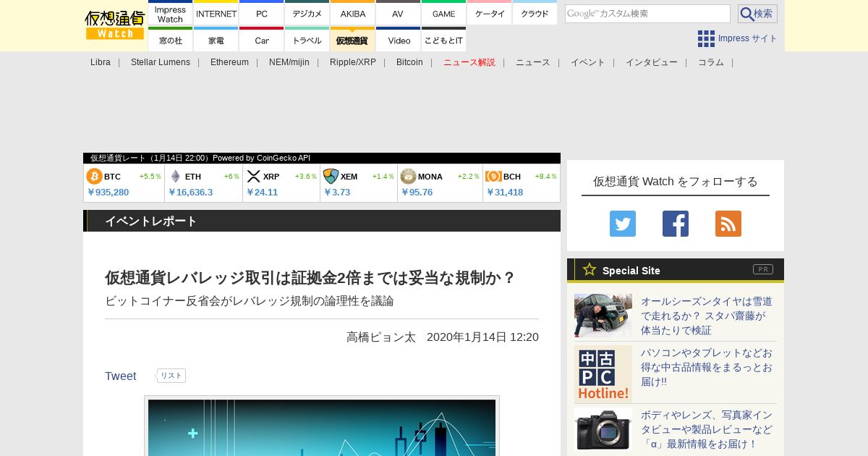Click the article headline 仮想通貨レバレッジ取引

[310, 278]
